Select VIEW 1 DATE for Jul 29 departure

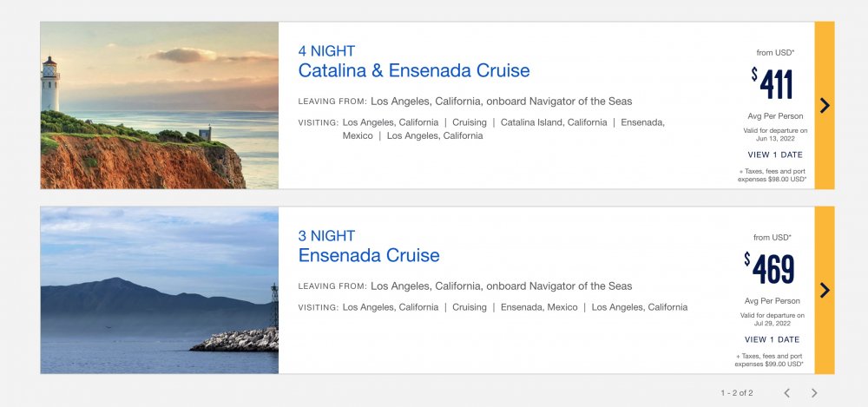773,339
